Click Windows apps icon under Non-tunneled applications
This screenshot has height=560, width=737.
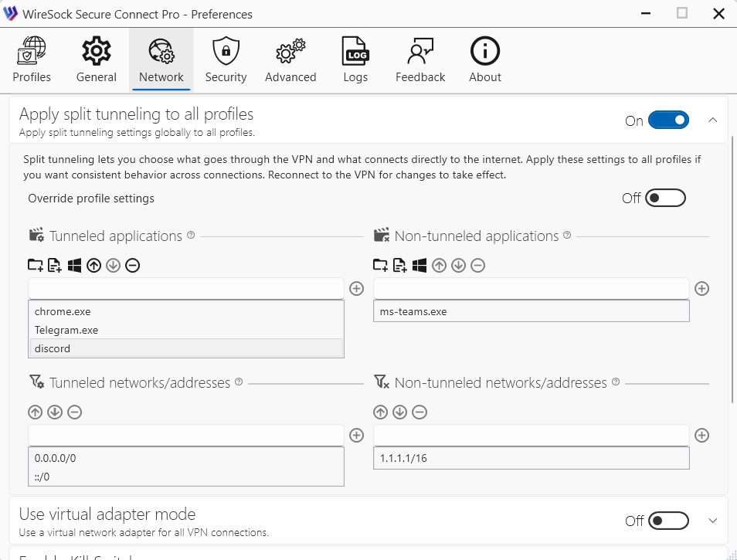[x=419, y=266]
